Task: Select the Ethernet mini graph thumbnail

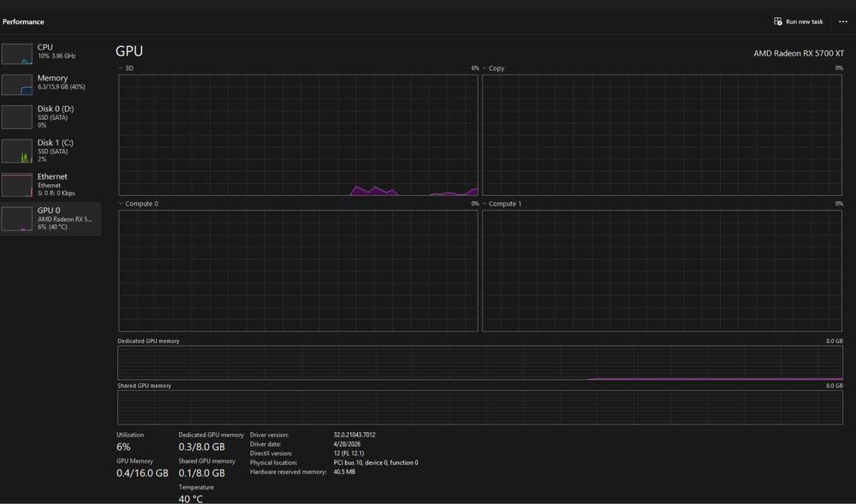Action: [x=17, y=185]
